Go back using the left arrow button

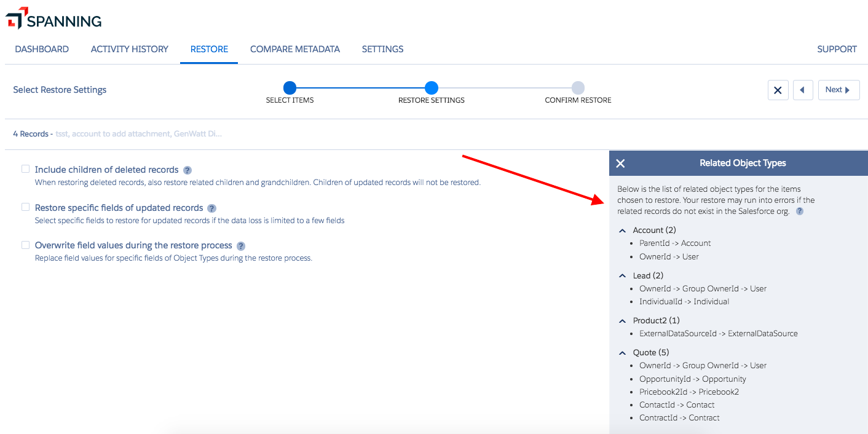[x=803, y=90]
